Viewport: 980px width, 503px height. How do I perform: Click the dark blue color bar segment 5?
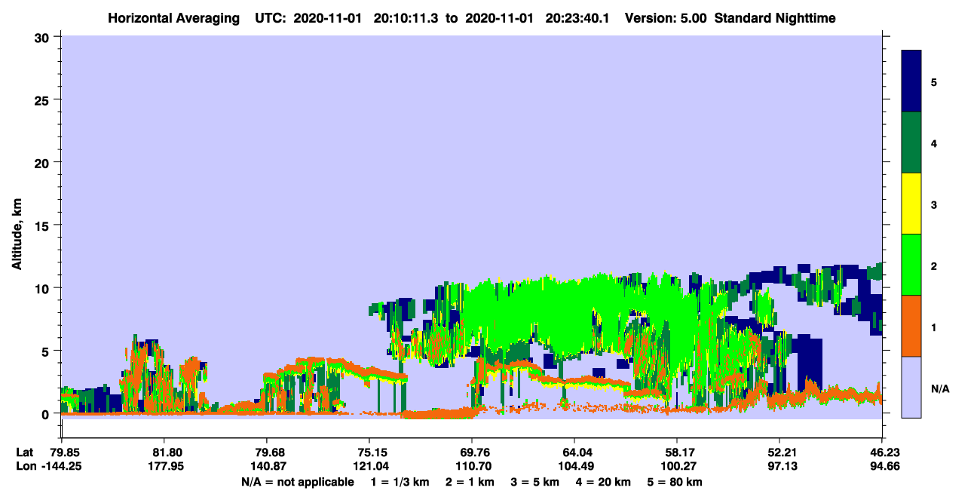coord(911,81)
